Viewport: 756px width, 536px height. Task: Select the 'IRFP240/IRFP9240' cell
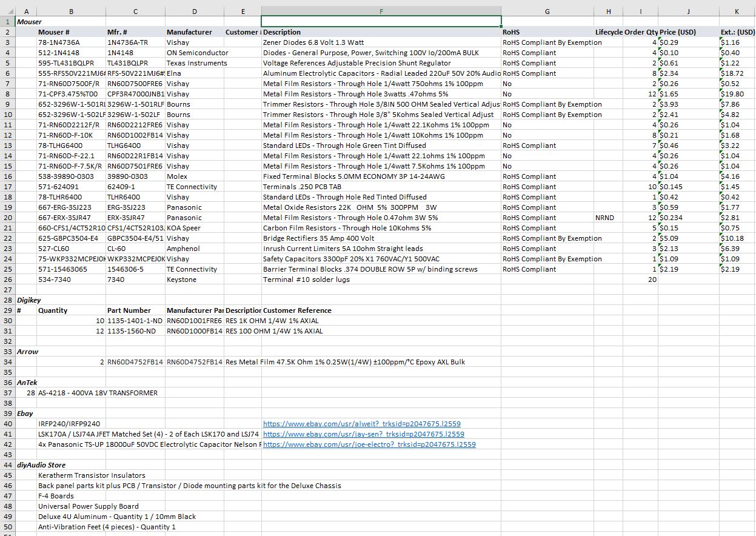[72, 424]
